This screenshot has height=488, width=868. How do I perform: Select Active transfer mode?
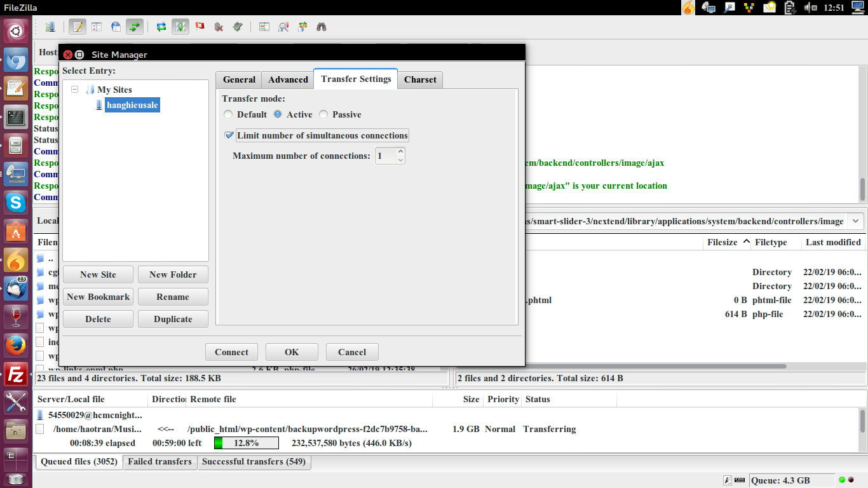point(293,114)
